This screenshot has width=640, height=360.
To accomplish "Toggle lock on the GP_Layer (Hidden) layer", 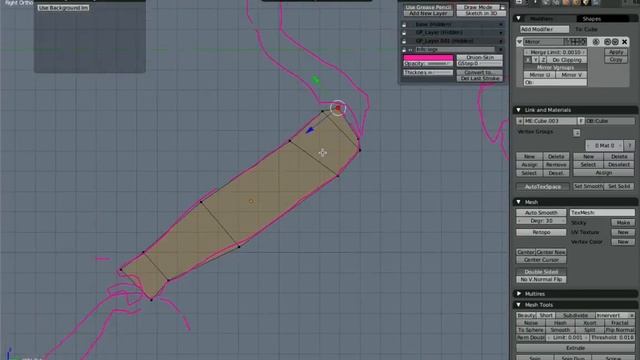I will [404, 33].
